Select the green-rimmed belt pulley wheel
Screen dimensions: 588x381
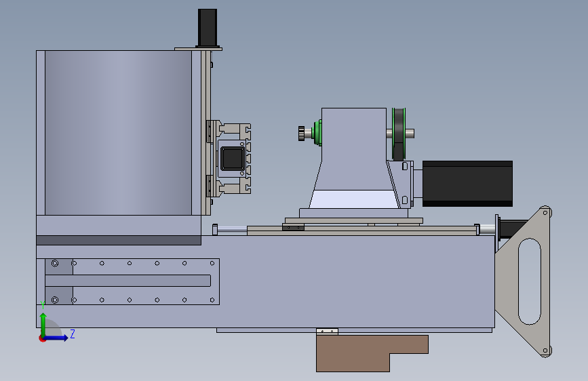pyautogui.click(x=399, y=134)
